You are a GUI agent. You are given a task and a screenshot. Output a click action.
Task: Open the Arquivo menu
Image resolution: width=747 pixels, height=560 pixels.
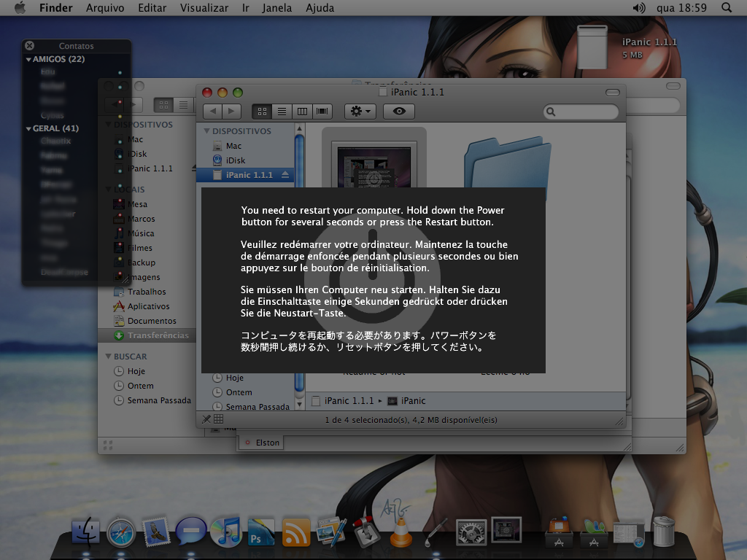[x=105, y=7]
